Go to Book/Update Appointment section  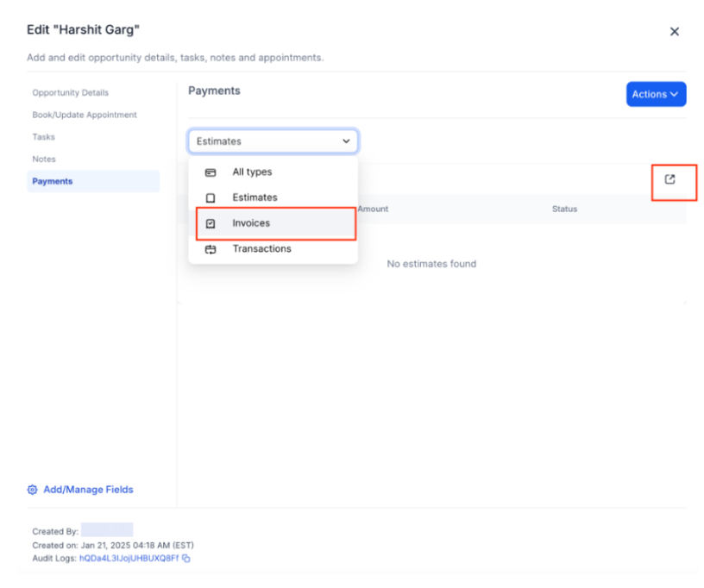tap(85, 115)
